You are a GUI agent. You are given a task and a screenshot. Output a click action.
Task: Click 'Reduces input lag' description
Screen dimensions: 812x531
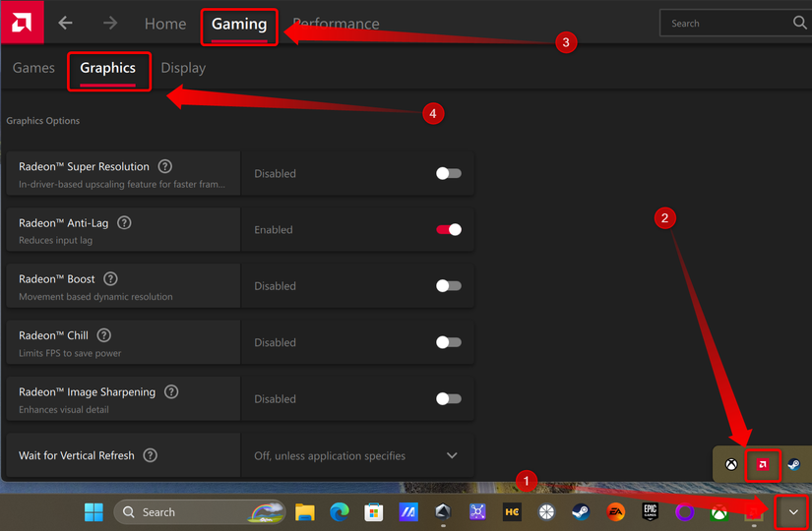56,240
